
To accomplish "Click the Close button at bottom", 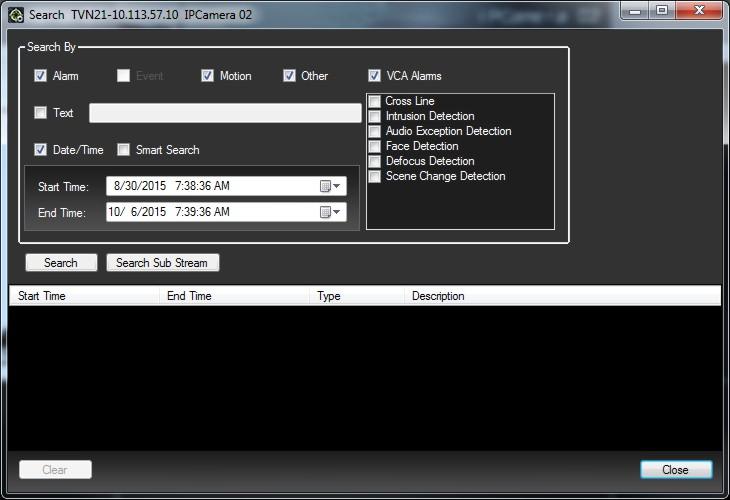I will tap(676, 469).
